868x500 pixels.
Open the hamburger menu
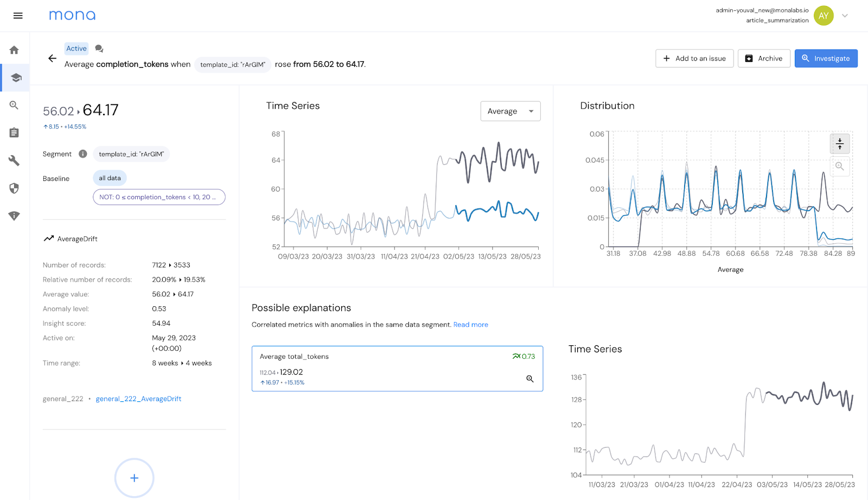click(x=18, y=16)
